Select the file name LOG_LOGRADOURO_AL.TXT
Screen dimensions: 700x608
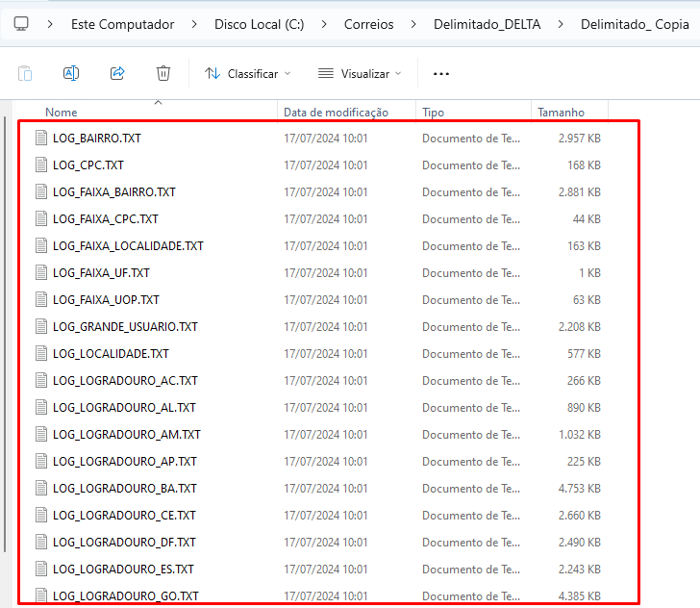(124, 408)
